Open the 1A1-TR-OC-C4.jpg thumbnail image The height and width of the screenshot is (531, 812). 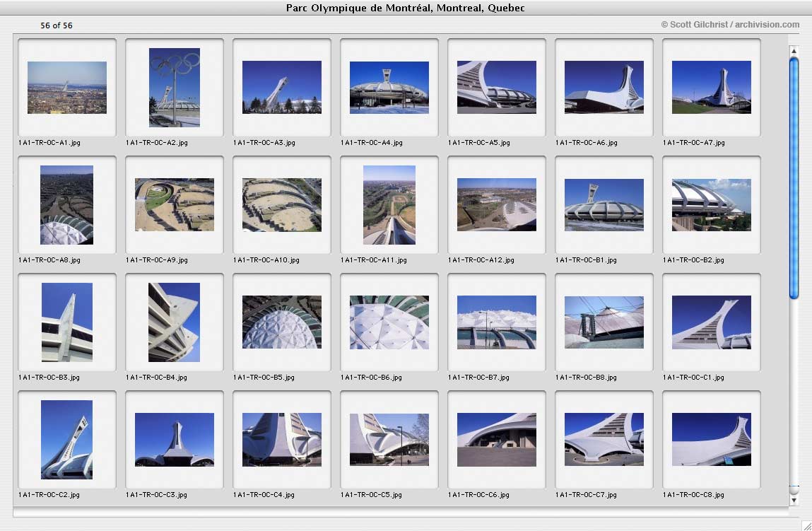(x=282, y=440)
